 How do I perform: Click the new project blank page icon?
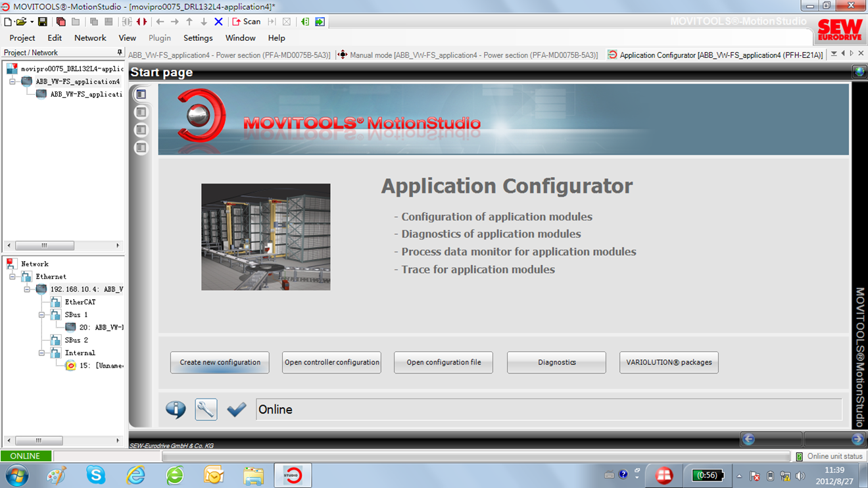8,22
